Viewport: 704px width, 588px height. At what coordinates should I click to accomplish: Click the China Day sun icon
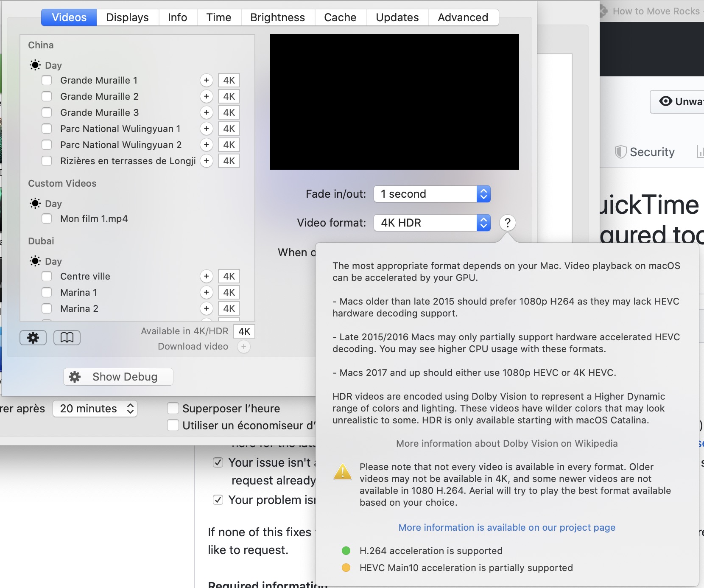point(35,65)
